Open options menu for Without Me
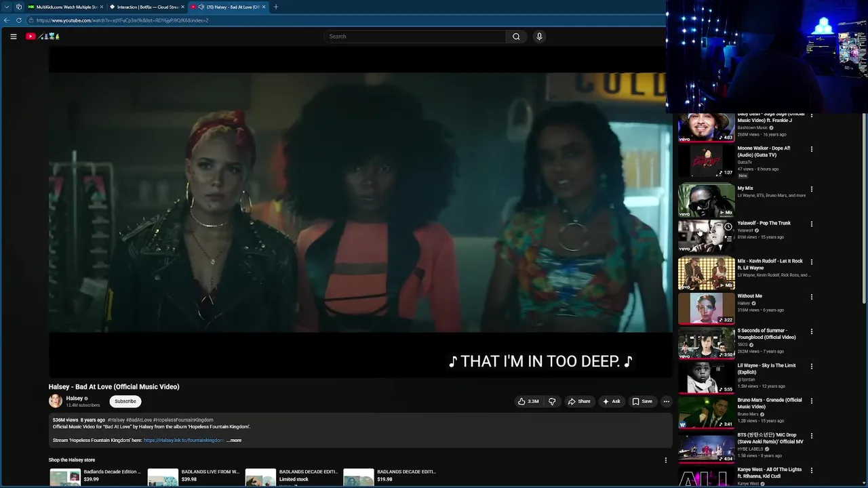The width and height of the screenshot is (868, 488). point(812,297)
